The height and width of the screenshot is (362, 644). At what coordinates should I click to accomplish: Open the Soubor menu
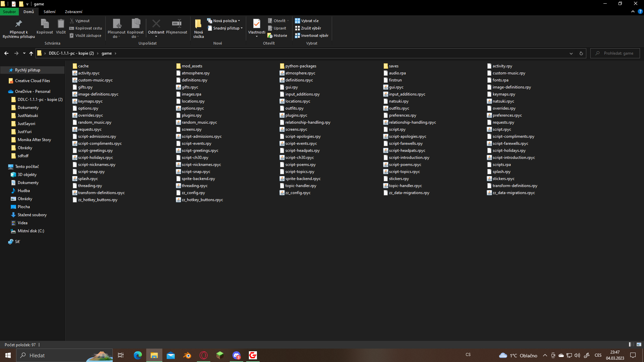point(9,11)
